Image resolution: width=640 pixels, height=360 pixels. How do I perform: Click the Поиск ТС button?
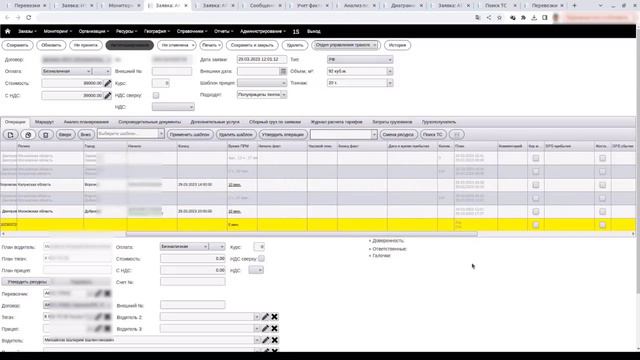(433, 134)
